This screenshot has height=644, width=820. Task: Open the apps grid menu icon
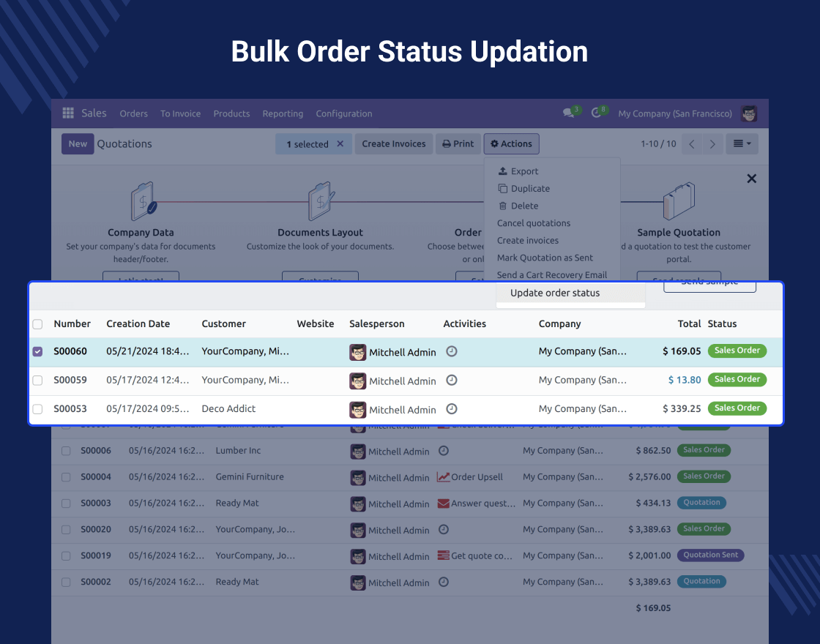click(68, 113)
